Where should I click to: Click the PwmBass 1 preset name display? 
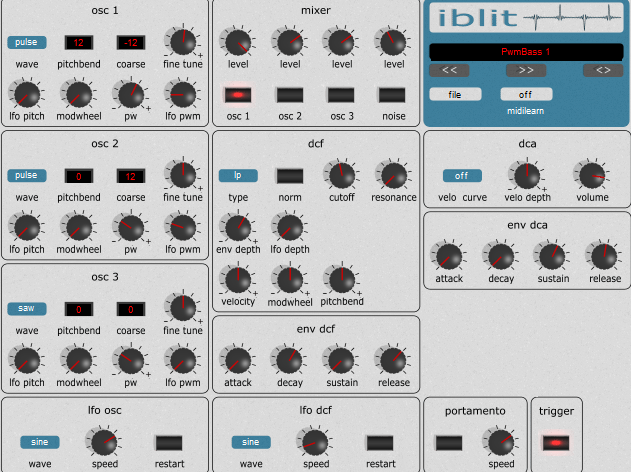526,51
